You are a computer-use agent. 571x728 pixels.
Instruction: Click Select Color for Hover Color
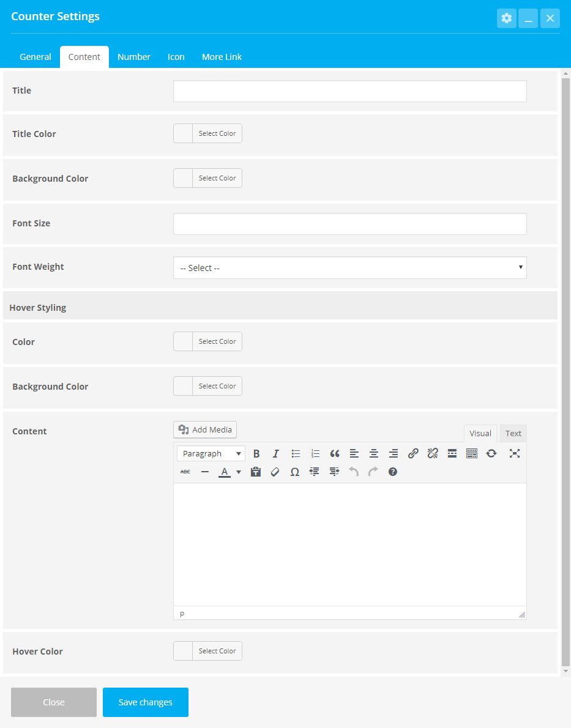(217, 651)
